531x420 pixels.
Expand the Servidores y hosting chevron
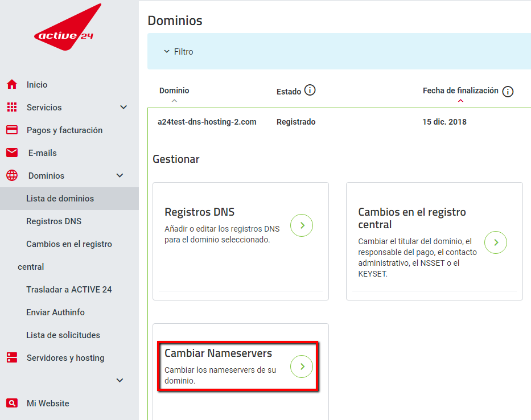click(120, 380)
